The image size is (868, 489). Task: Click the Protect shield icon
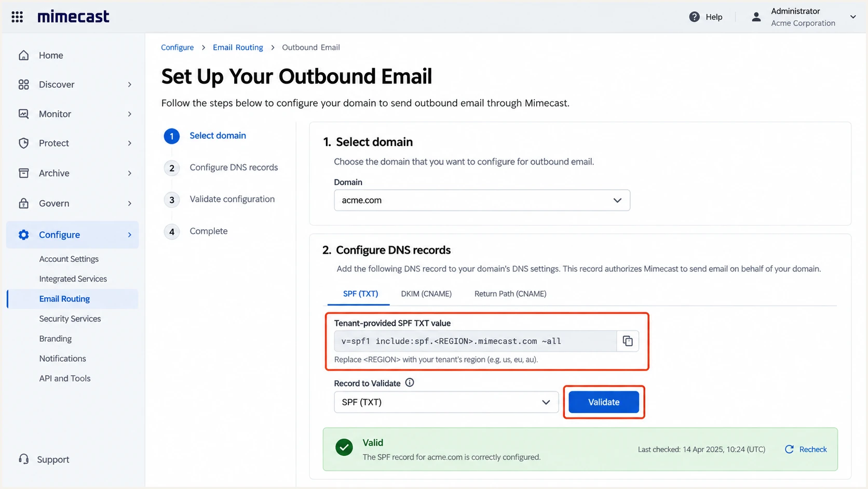pyautogui.click(x=24, y=143)
